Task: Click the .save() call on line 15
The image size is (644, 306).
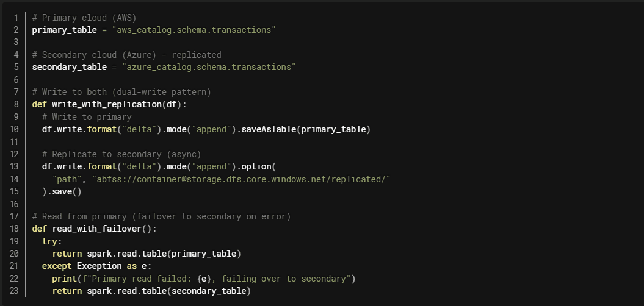Action: point(64,191)
